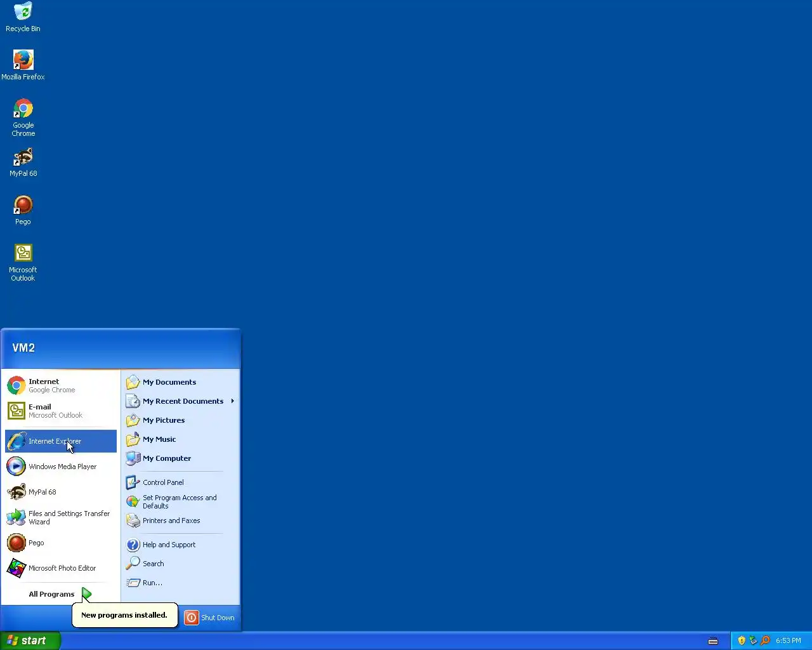Open Printers and Faxes
Screen dimensions: 812x650
180,521
